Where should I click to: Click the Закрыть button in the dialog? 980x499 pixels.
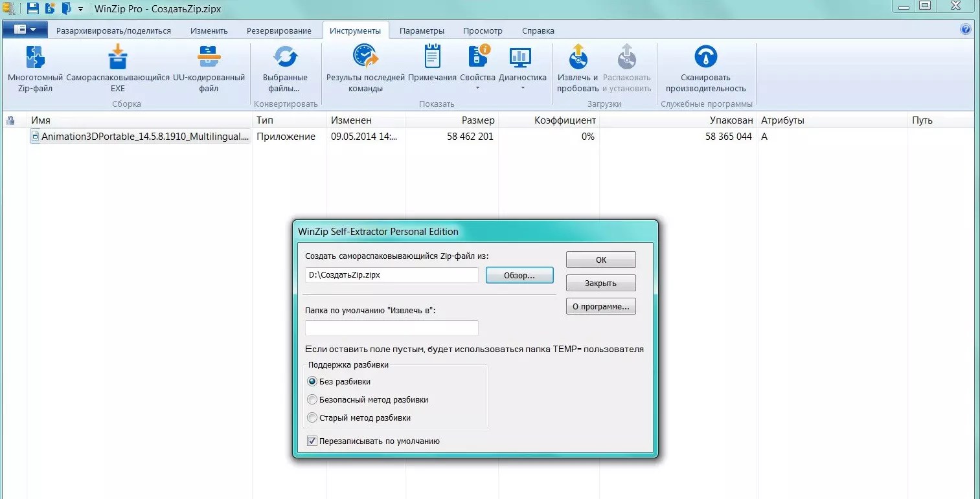click(x=601, y=283)
